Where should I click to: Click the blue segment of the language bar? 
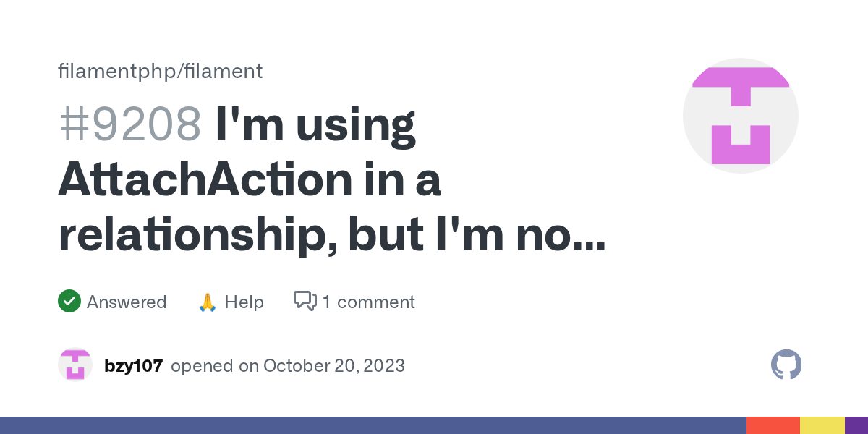point(373,425)
